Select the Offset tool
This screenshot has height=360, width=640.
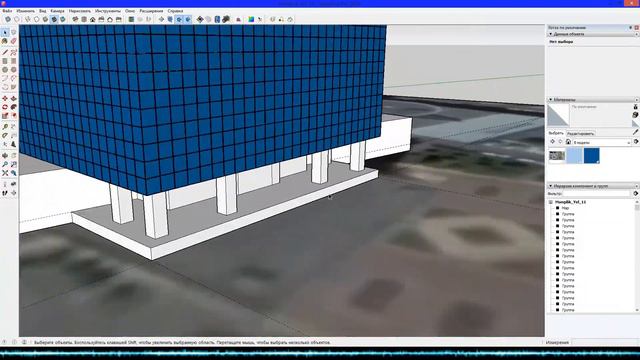coord(13,116)
